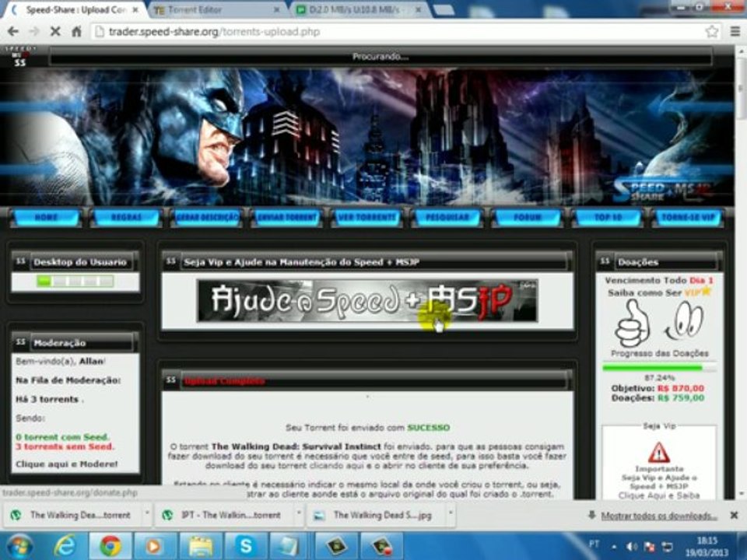The width and height of the screenshot is (747, 560).
Task: Expand options arrow for The Walking Dead S...jpg
Action: (x=451, y=513)
